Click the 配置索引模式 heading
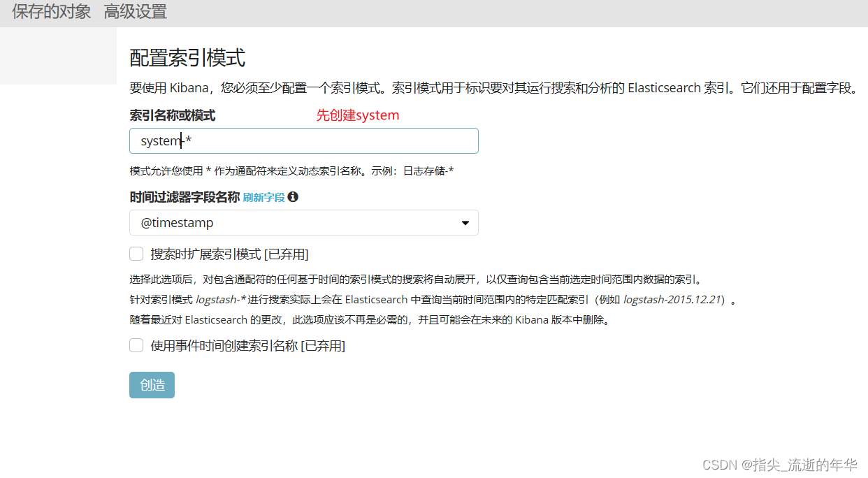The width and height of the screenshot is (868, 478). click(x=187, y=58)
